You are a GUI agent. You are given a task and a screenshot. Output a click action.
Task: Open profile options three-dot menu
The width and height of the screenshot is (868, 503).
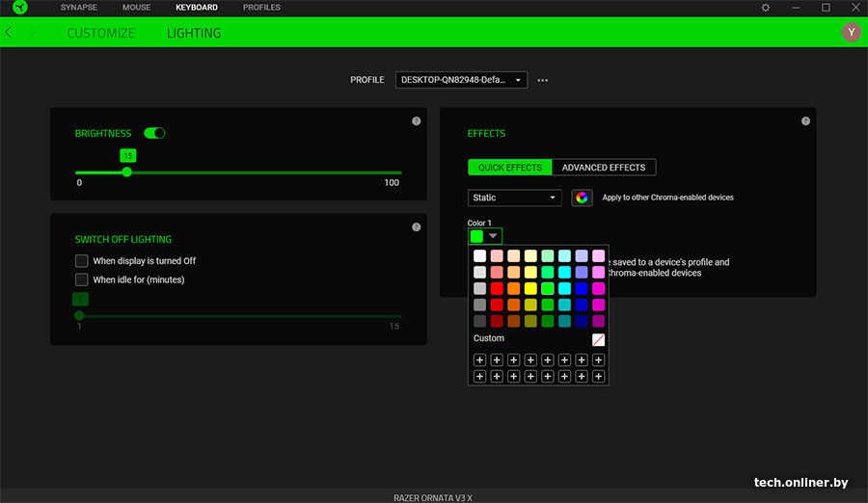pyautogui.click(x=543, y=80)
